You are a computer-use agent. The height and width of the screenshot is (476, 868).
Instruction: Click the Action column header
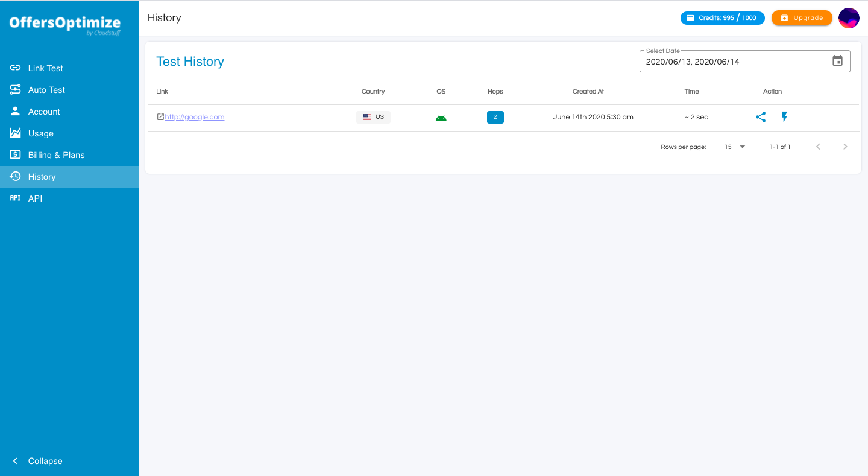[x=773, y=92]
